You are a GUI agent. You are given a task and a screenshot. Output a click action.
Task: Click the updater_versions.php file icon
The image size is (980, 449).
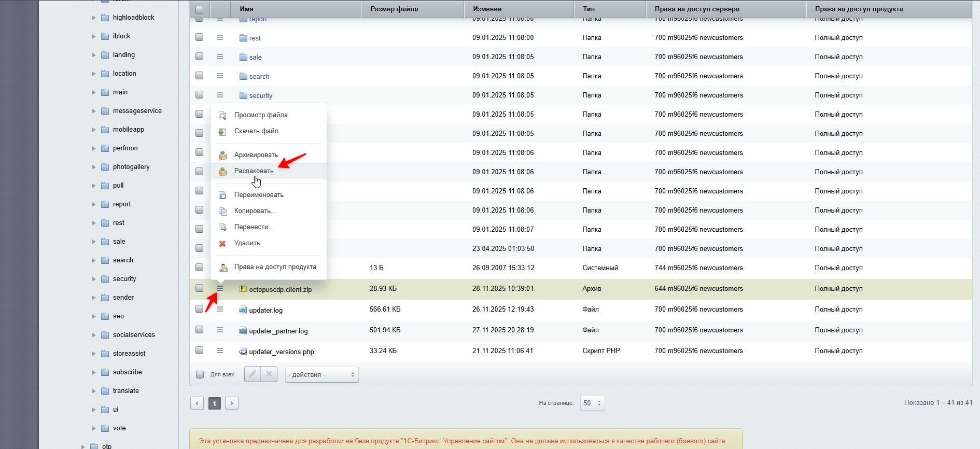tap(243, 351)
